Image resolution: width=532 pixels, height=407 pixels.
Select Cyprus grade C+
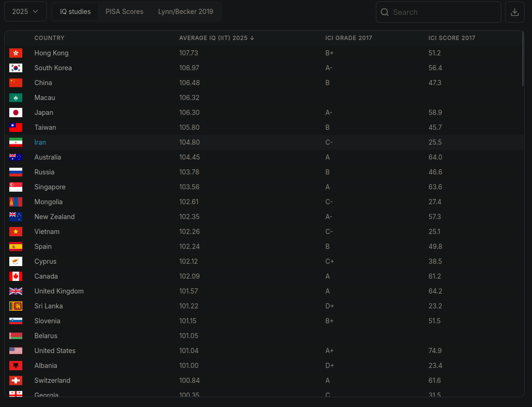(x=329, y=261)
